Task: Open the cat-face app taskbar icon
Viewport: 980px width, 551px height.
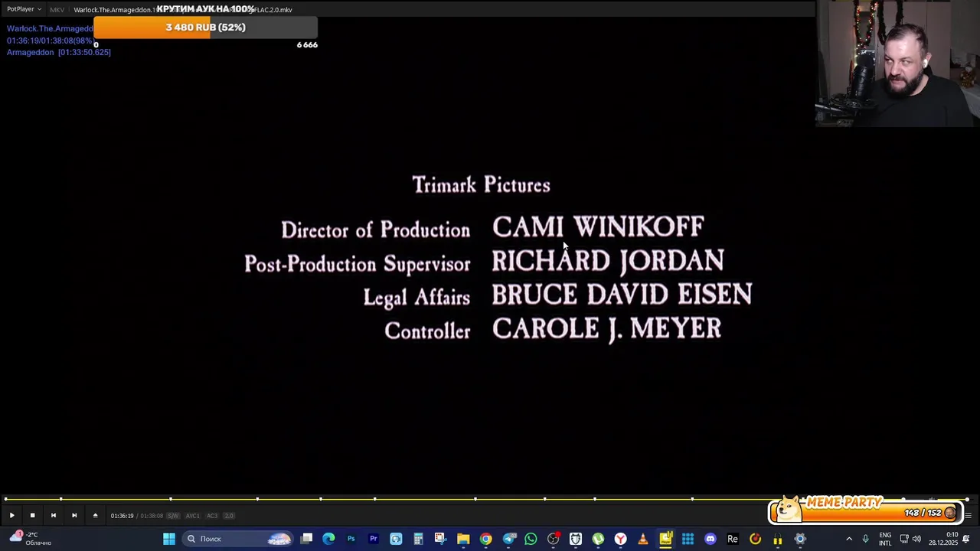Action: 576,539
